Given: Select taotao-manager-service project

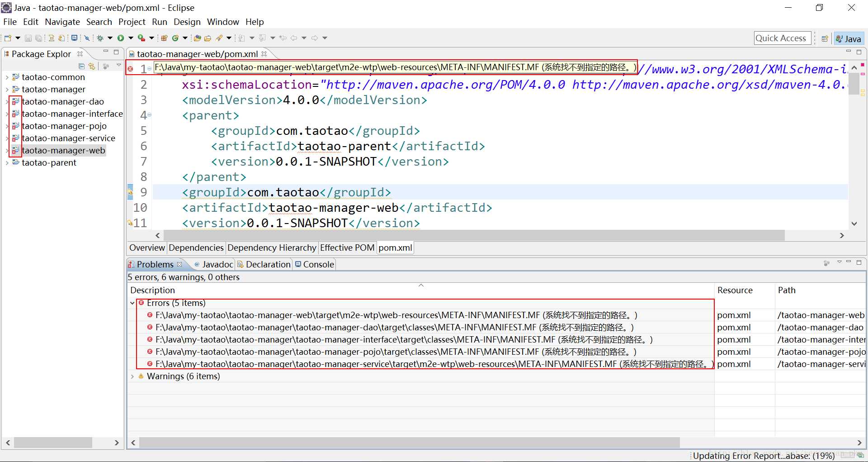Looking at the screenshot, I should [68, 138].
